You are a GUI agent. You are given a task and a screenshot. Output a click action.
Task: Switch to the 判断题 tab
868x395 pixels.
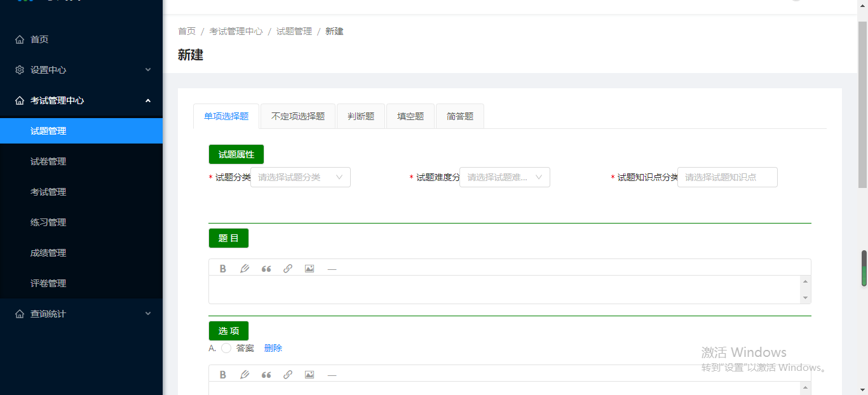[x=361, y=116]
